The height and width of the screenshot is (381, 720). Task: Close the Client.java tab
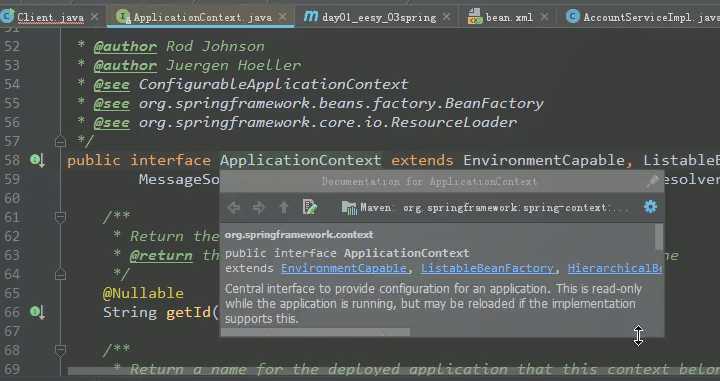[x=94, y=17]
